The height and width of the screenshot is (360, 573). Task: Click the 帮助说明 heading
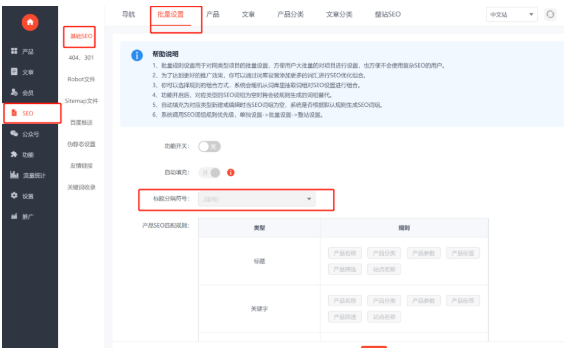[x=165, y=54]
